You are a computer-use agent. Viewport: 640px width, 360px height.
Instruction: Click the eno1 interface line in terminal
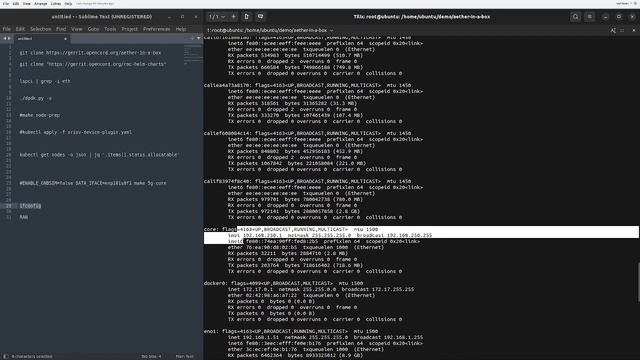coord(291,331)
